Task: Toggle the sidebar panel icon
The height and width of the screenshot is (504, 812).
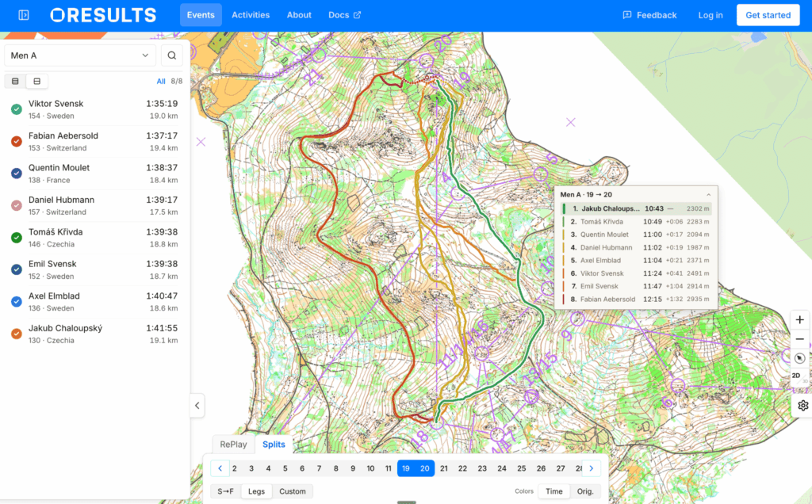Action: (24, 15)
